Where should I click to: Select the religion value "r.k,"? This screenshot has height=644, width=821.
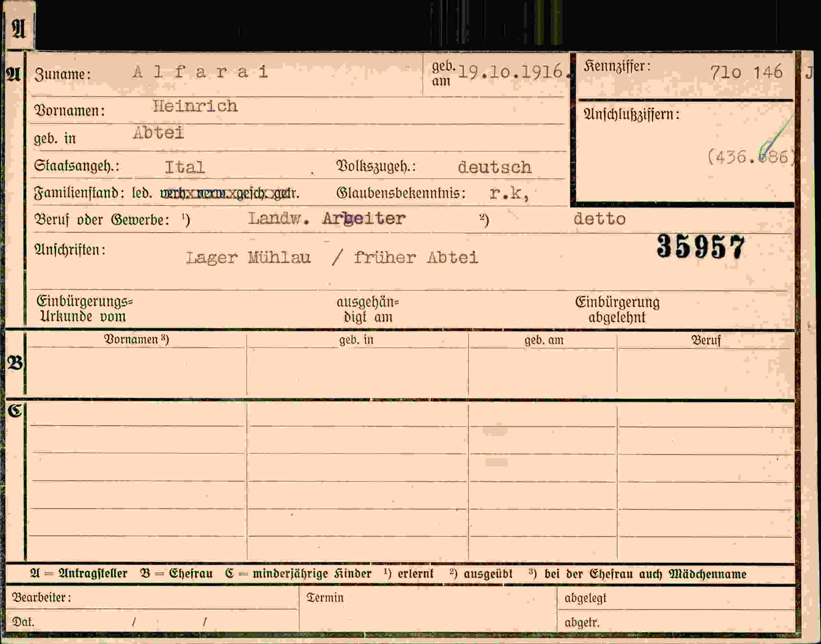510,193
